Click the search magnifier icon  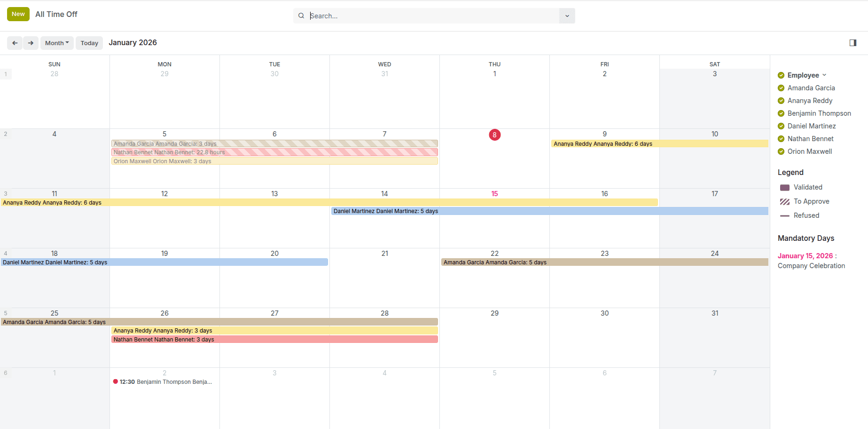click(x=301, y=16)
